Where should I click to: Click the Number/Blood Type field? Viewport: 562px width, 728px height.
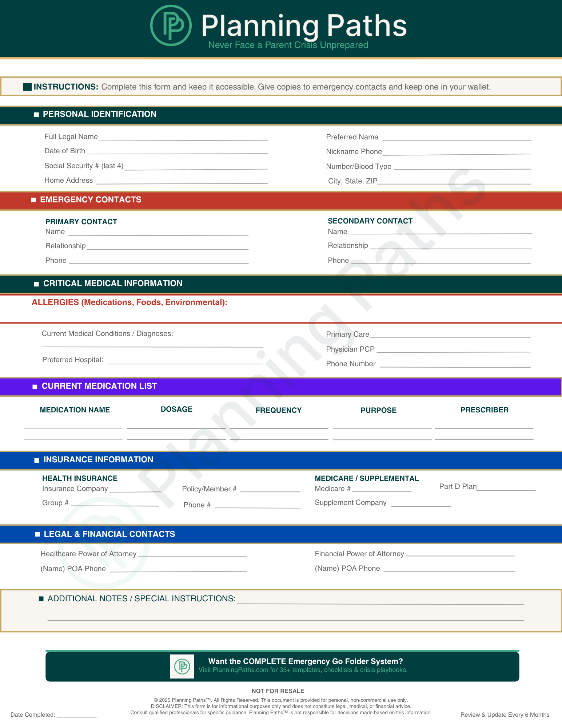click(462, 166)
